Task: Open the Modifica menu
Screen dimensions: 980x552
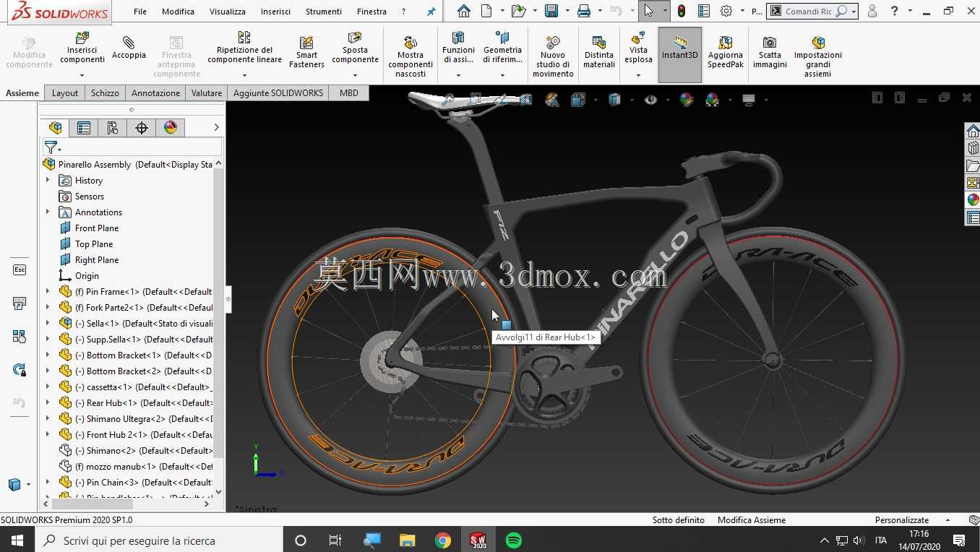Action: [178, 12]
